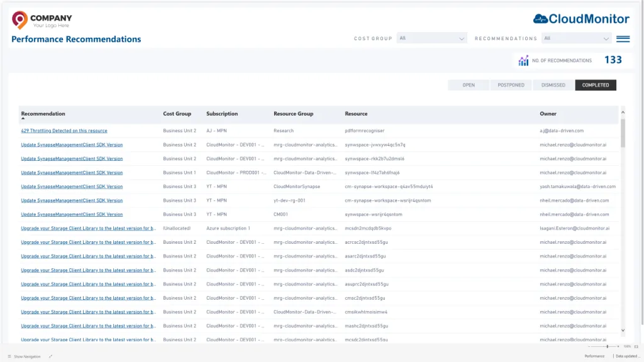This screenshot has width=644, height=362.
Task: Click the Show Navigation label
Action: tap(27, 357)
